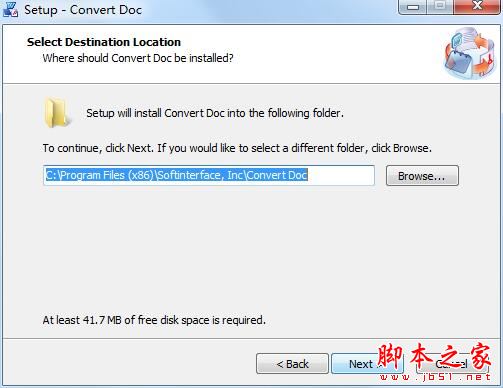Click the 'Setup will install Convert Doc' message
This screenshot has height=388, width=503.
215,113
